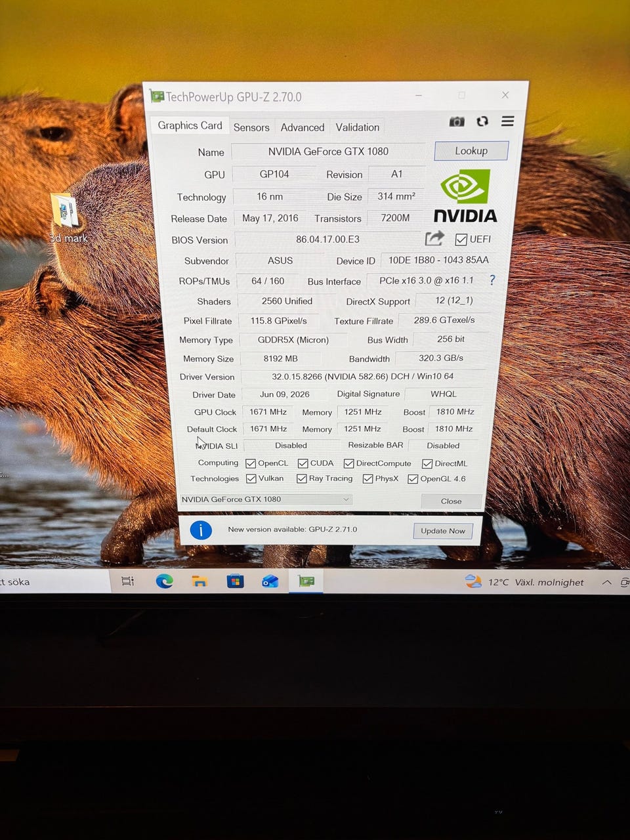Click the Device ID value 10DE 1B80
Image resolution: width=630 pixels, height=840 pixels.
pos(438,261)
